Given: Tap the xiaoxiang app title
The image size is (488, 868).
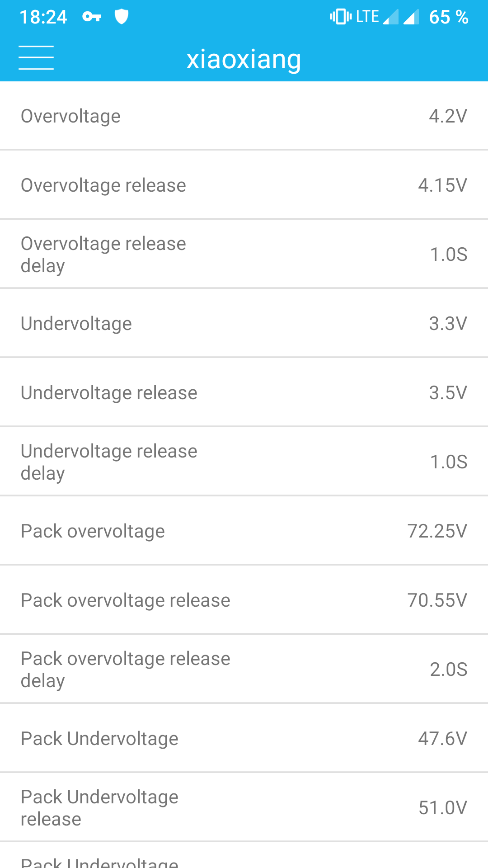Looking at the screenshot, I should (244, 59).
